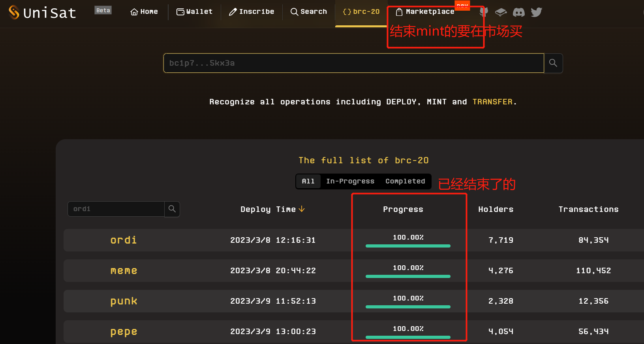Click the Progress column header

click(403, 209)
